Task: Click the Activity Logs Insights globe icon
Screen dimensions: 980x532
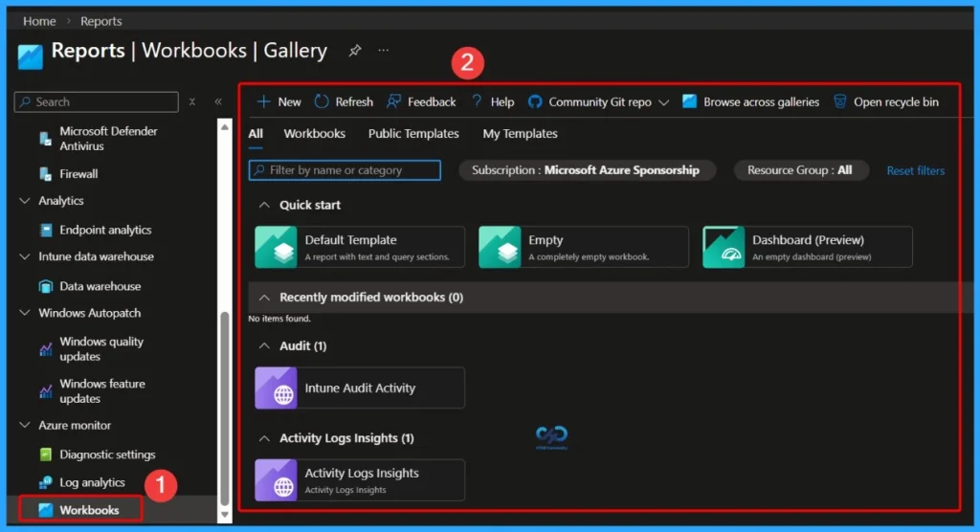Action: (x=277, y=480)
